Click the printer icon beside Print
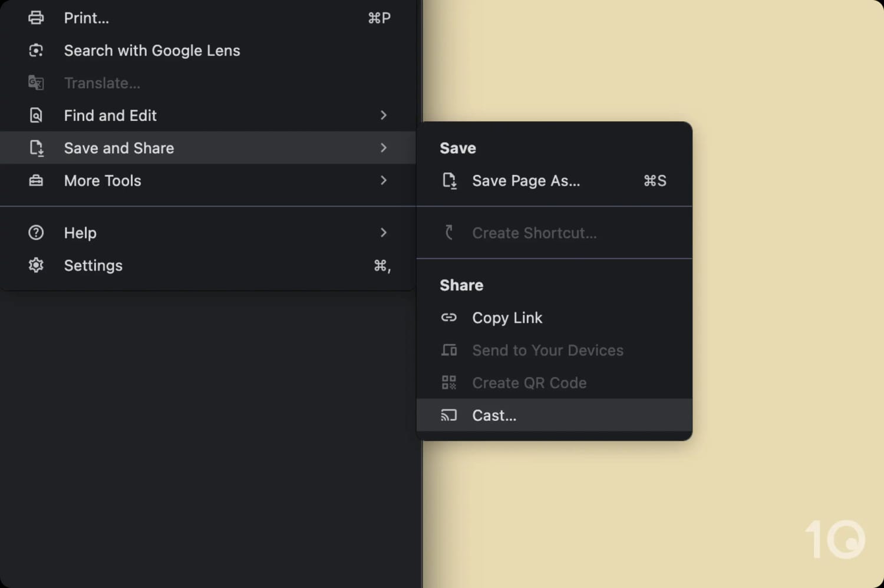Screen dimensions: 884x588 [36, 18]
